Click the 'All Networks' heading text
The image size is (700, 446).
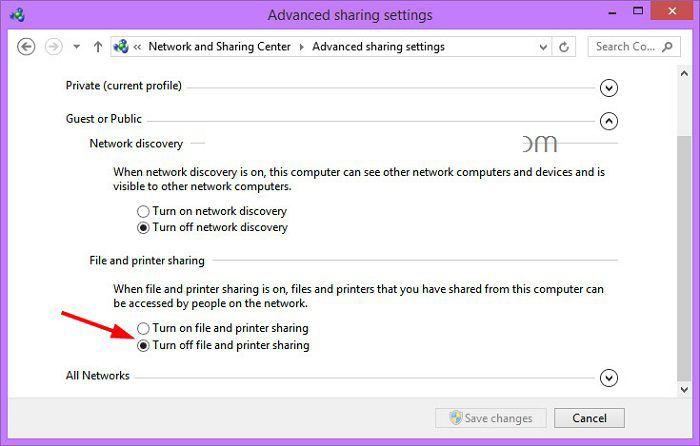(x=97, y=375)
